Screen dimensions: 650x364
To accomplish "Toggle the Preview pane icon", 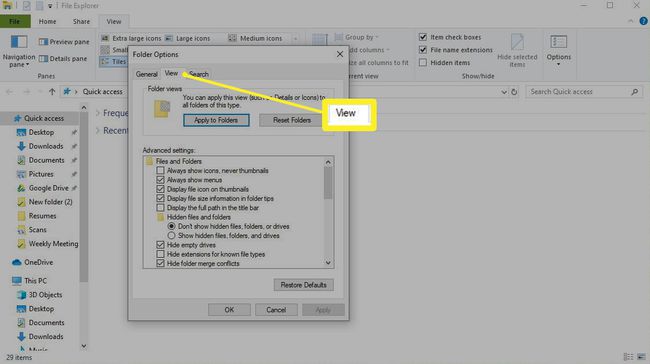I will [43, 42].
